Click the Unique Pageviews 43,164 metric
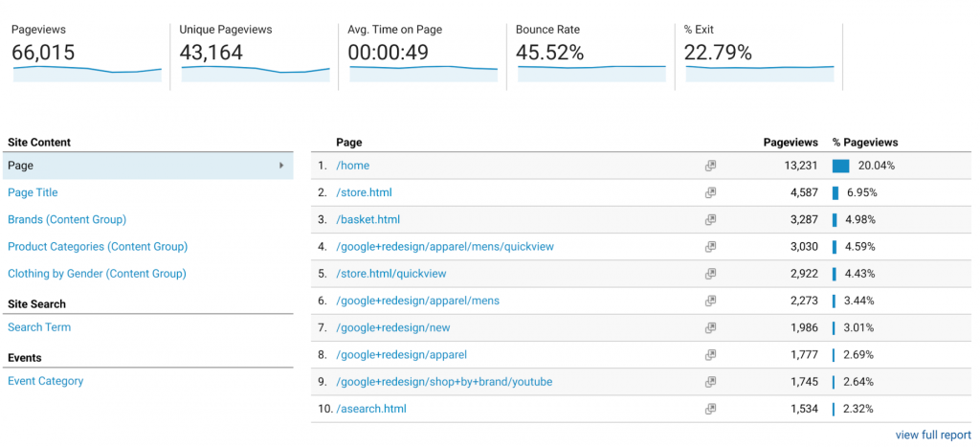Image resolution: width=980 pixels, height=447 pixels. (255, 54)
